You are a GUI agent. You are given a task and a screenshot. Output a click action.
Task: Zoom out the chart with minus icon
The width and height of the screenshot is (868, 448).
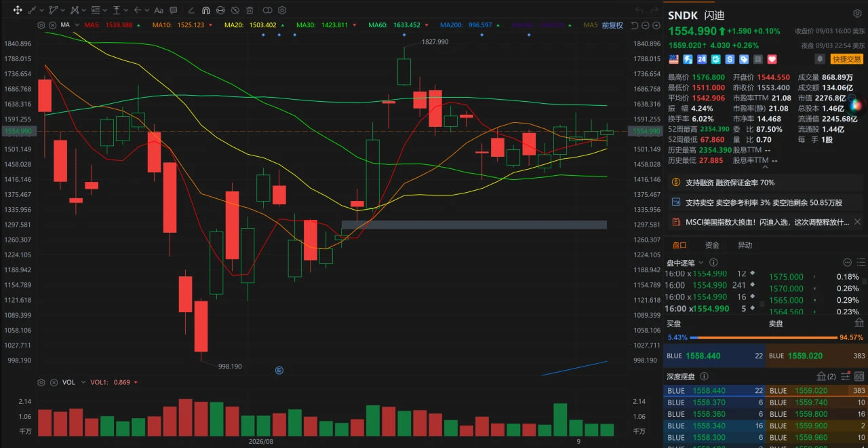point(645,25)
